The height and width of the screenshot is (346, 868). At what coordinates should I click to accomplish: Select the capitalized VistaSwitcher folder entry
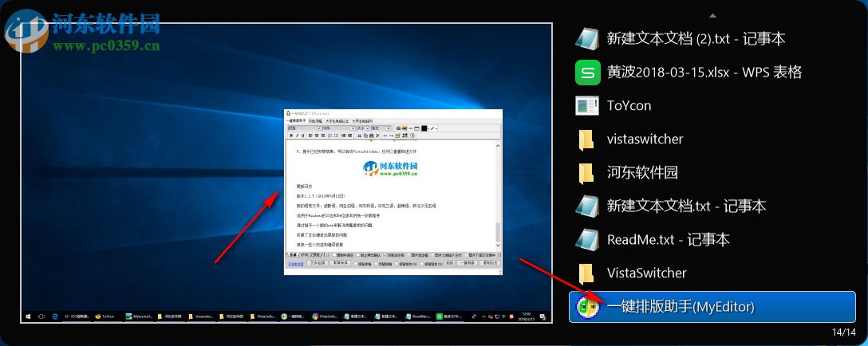[x=712, y=273]
